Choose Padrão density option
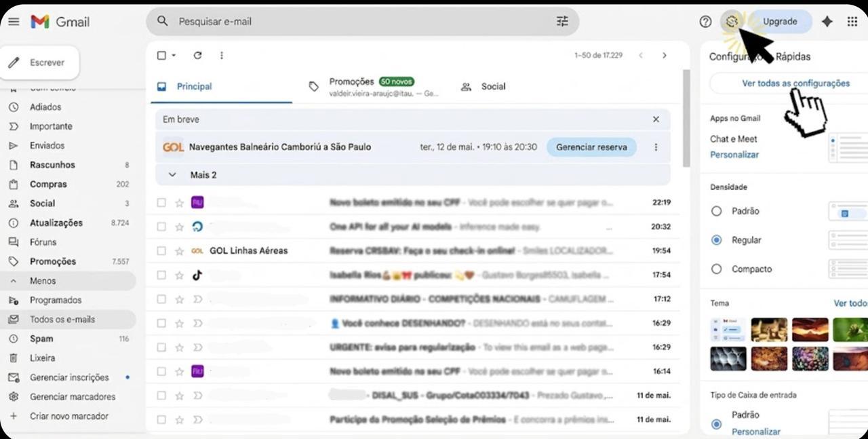868x439 pixels. coord(717,211)
